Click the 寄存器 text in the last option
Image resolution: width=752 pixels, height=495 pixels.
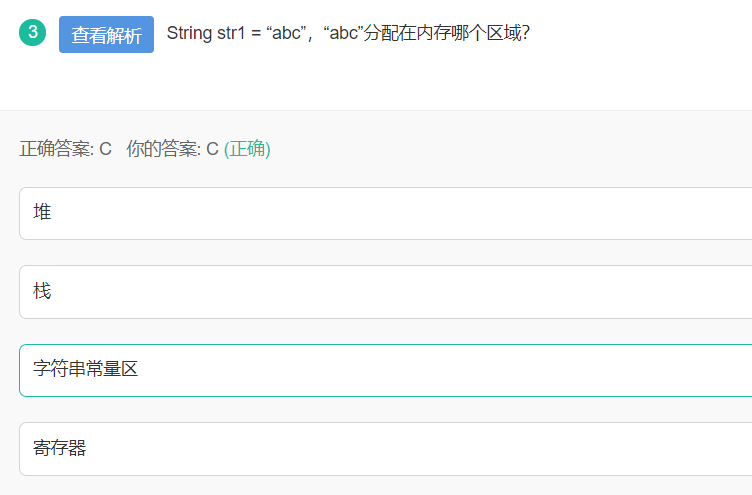(60, 448)
